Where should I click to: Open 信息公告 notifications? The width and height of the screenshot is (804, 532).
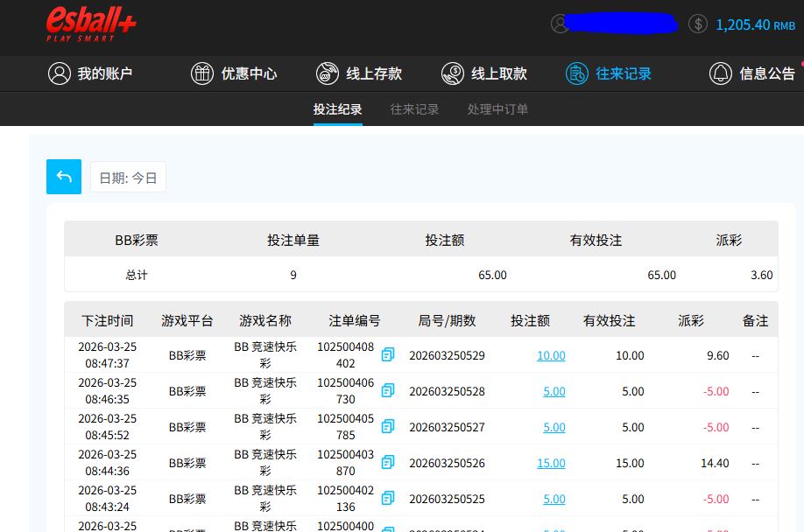[x=752, y=73]
